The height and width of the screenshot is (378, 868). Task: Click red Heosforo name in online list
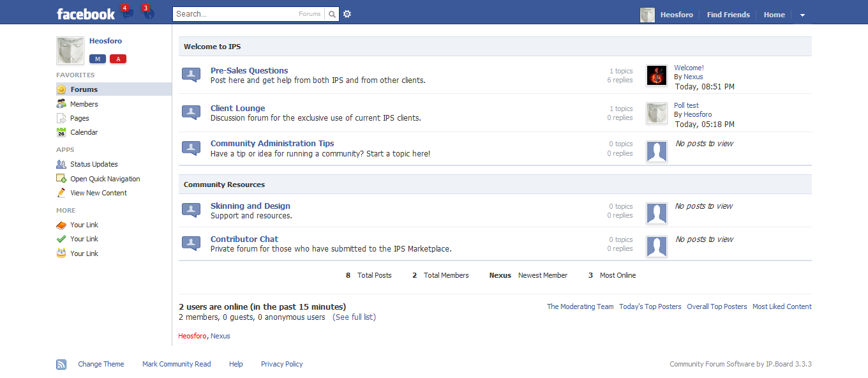[192, 336]
